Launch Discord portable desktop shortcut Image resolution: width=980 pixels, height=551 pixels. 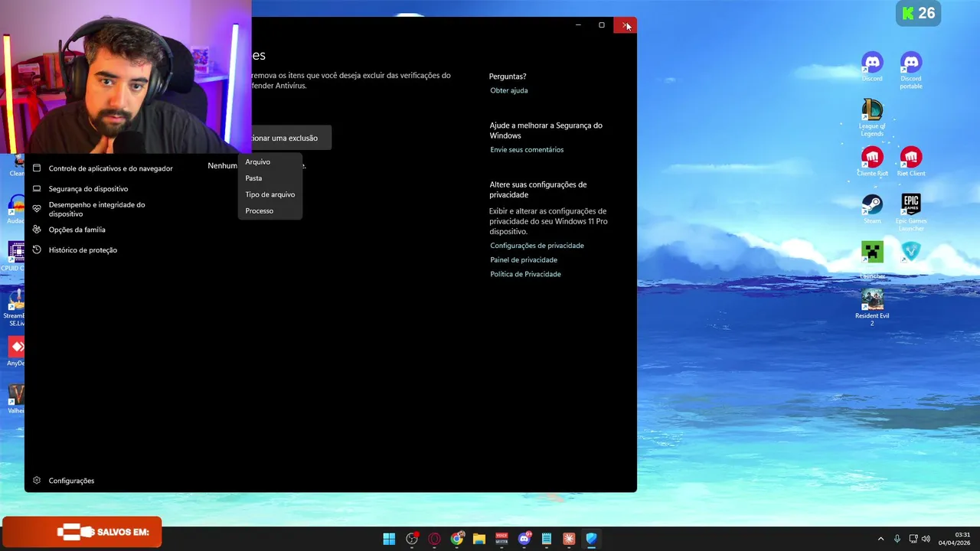tap(911, 70)
